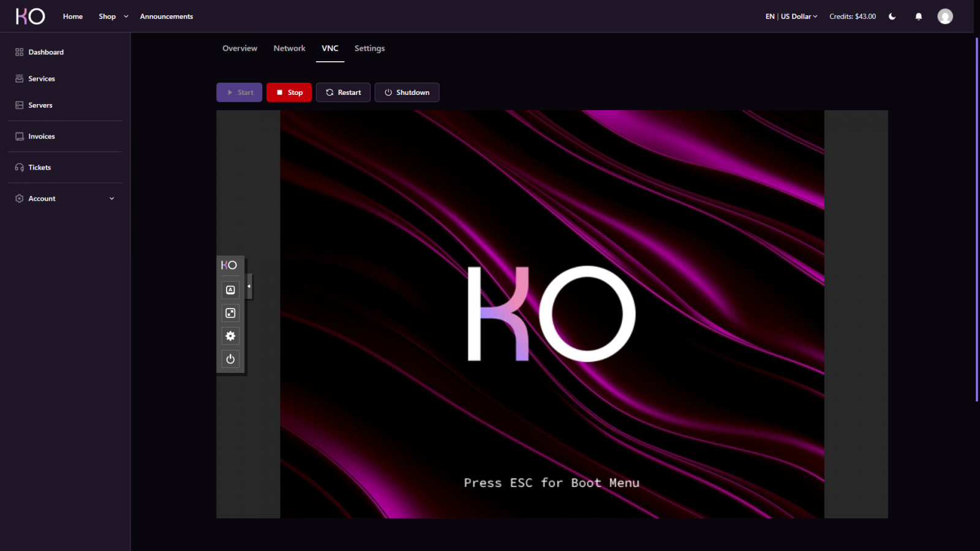Open the EN | US Dollar selector

click(x=791, y=17)
